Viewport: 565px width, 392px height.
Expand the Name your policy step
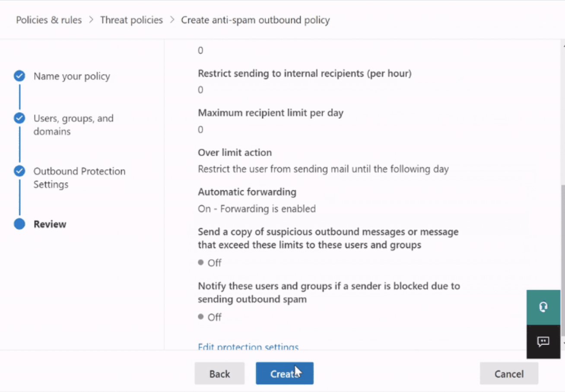(x=72, y=76)
